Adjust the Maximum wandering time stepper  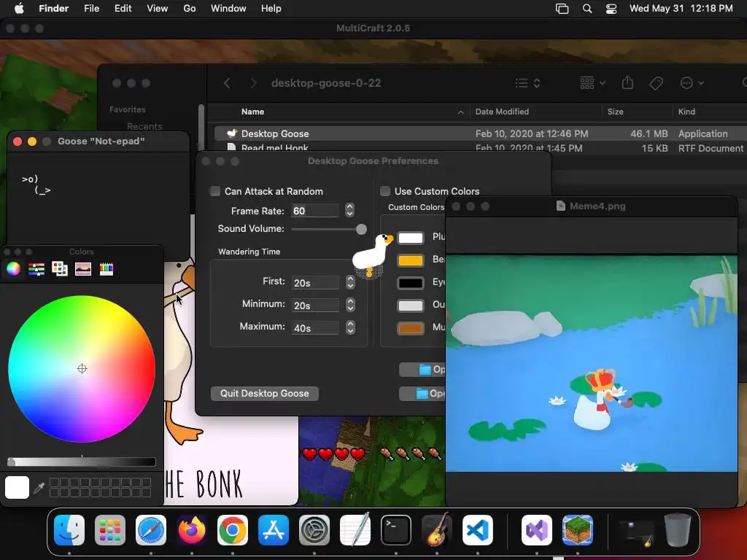351,327
